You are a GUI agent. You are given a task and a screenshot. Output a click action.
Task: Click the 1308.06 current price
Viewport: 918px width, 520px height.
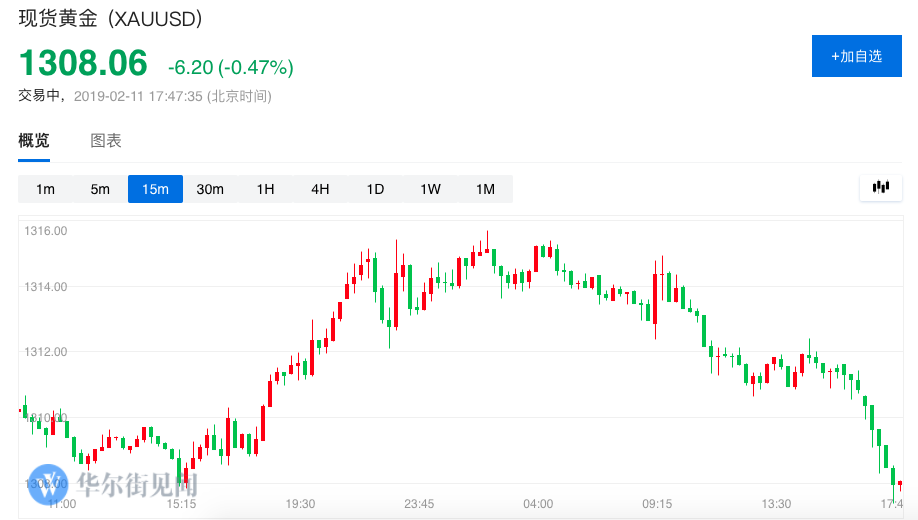[83, 63]
